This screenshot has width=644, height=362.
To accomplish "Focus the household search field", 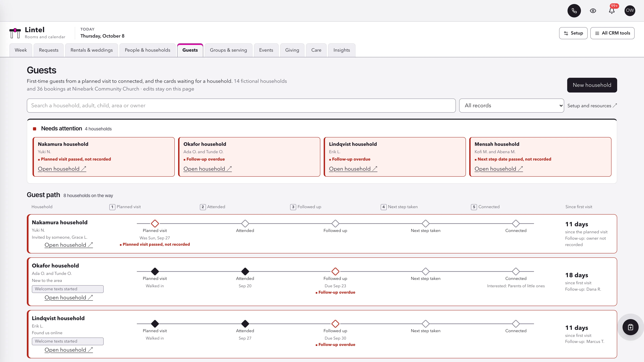I will pyautogui.click(x=241, y=105).
